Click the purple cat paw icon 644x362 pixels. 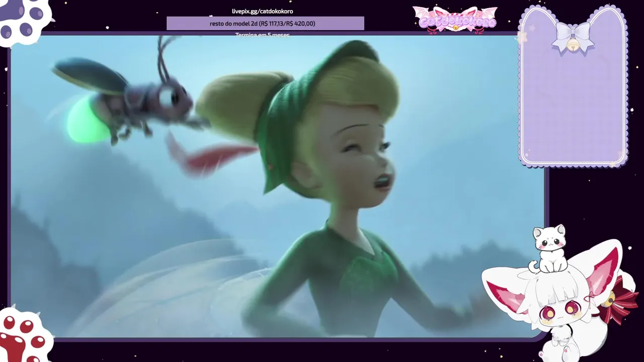pyautogui.click(x=24, y=21)
